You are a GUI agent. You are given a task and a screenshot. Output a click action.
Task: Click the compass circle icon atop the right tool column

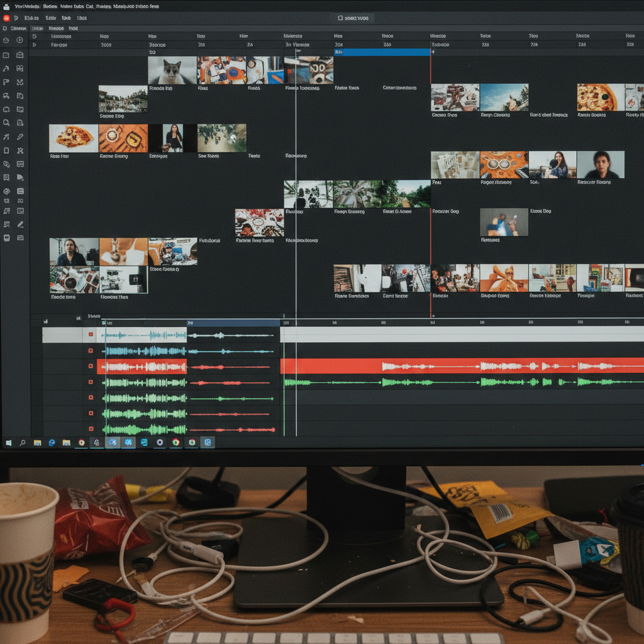tap(19, 40)
